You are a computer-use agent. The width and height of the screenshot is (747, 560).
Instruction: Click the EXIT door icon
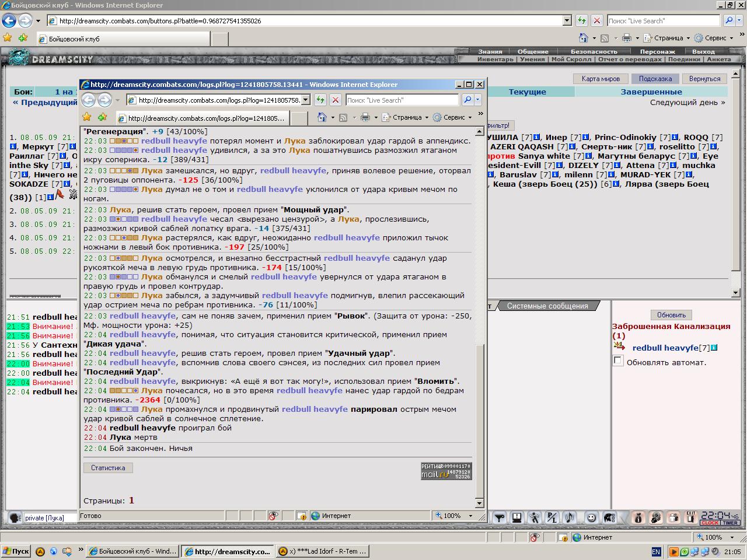(691, 517)
